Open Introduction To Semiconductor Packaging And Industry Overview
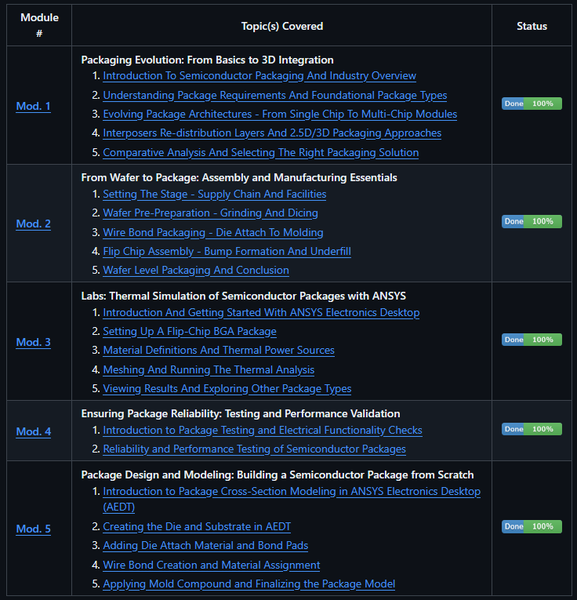 coord(259,76)
